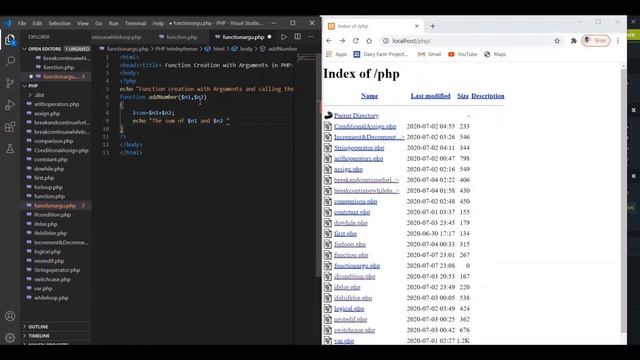Viewport: 640px width, 360px height.
Task: Sort listing by Description column
Action: click(488, 96)
